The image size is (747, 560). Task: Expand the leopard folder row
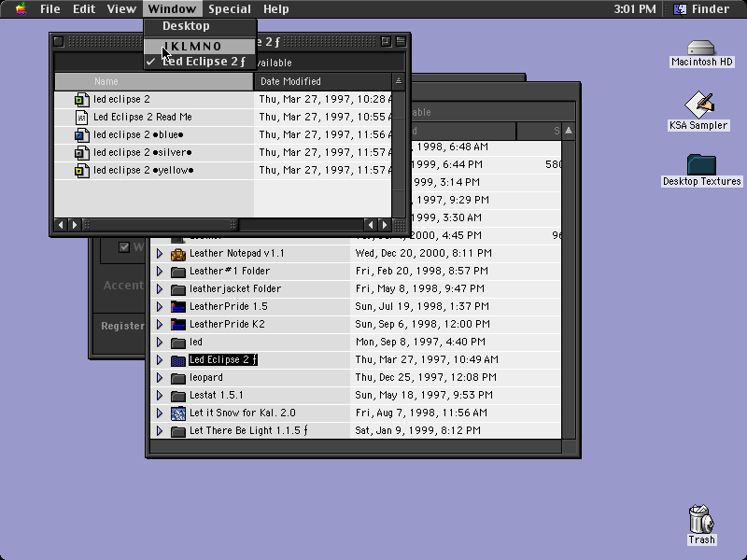tap(160, 378)
